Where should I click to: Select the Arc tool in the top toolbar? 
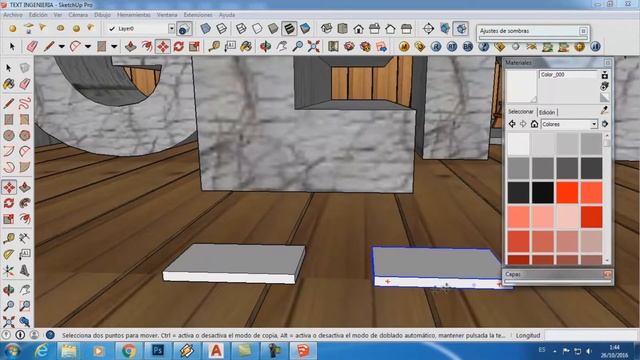pos(75,47)
